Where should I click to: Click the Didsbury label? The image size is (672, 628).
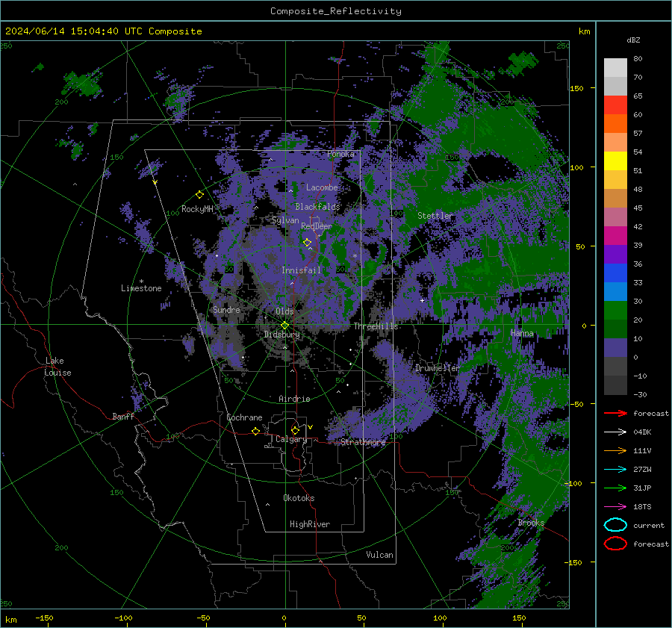(x=281, y=335)
